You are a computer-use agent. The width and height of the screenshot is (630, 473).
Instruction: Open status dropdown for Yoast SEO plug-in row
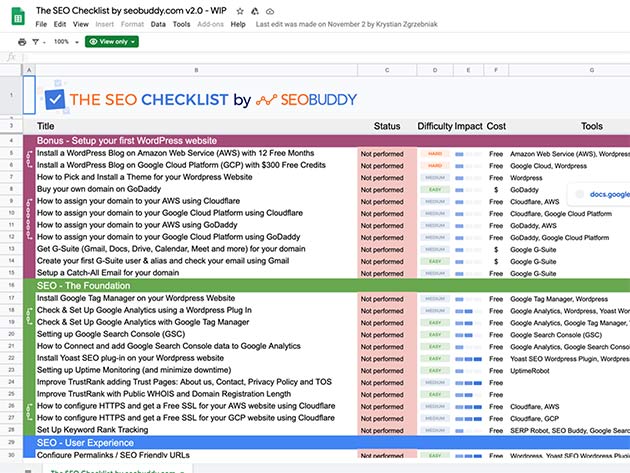[x=387, y=359]
